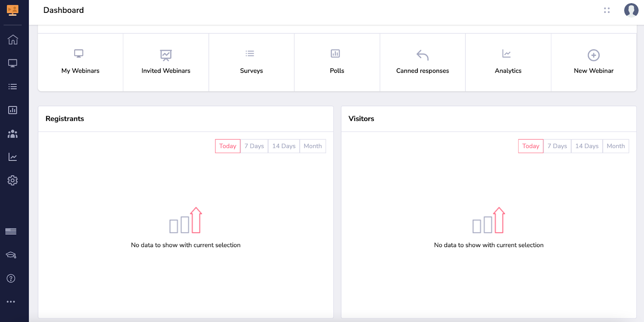The image size is (644, 322).
Task: Open the surveys list icon in the sidebar
Action: pyautogui.click(x=13, y=87)
